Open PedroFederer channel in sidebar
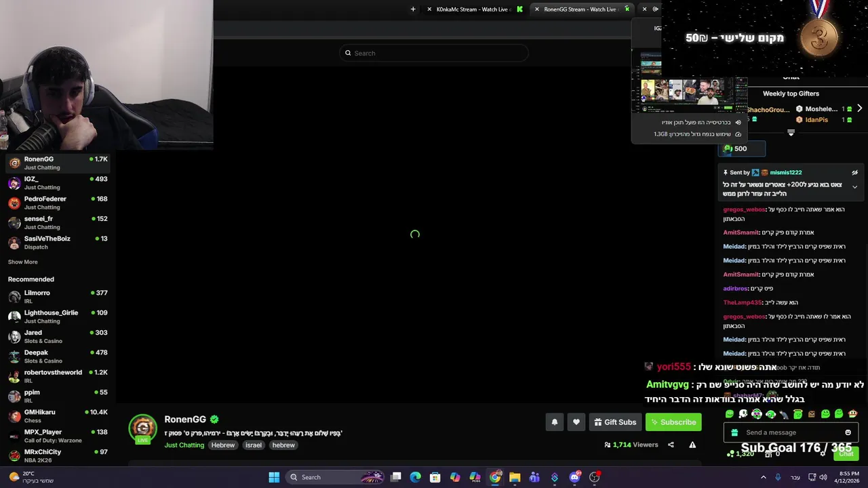 (x=58, y=203)
